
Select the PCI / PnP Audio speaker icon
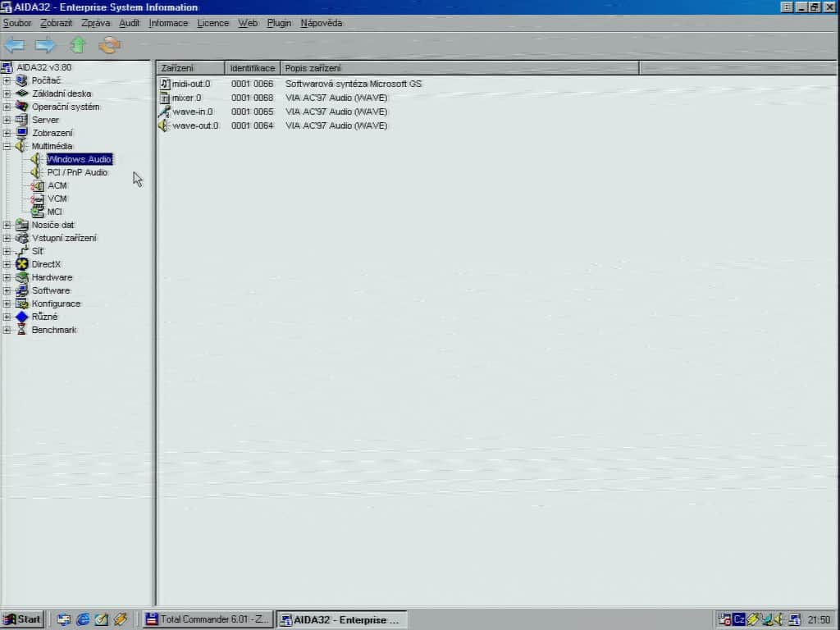pyautogui.click(x=37, y=172)
